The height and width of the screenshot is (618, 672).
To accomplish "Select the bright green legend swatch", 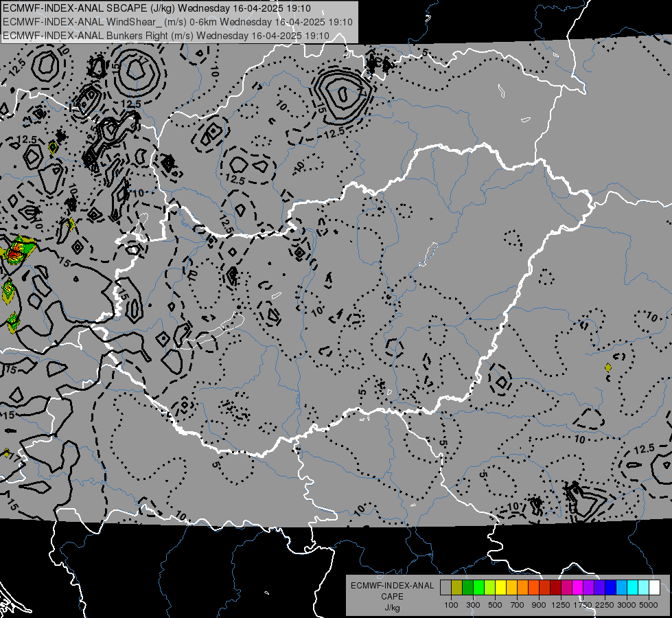I will [478, 588].
